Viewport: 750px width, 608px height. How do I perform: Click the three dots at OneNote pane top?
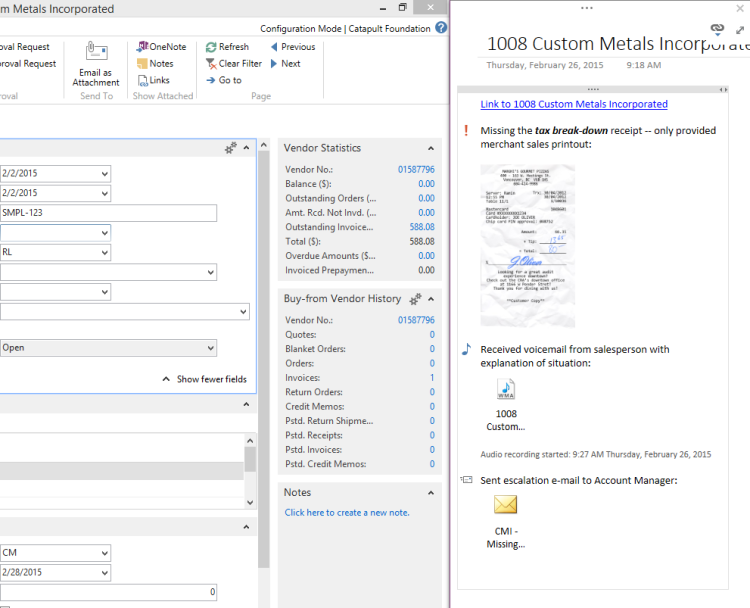(x=586, y=8)
